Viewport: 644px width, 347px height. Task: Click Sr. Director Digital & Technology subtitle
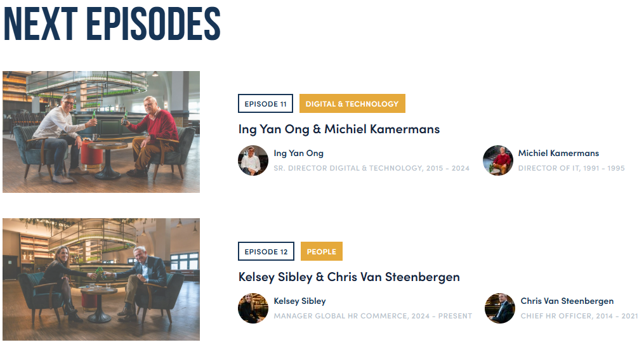(x=372, y=168)
